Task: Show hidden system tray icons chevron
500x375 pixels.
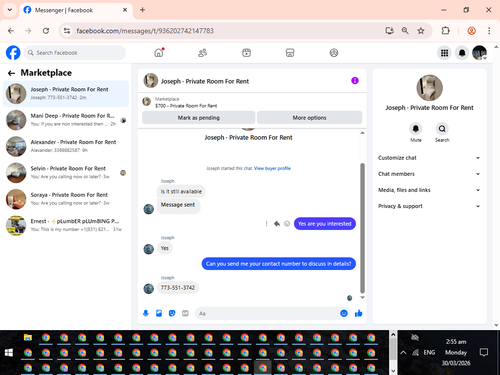Action: click(x=403, y=352)
